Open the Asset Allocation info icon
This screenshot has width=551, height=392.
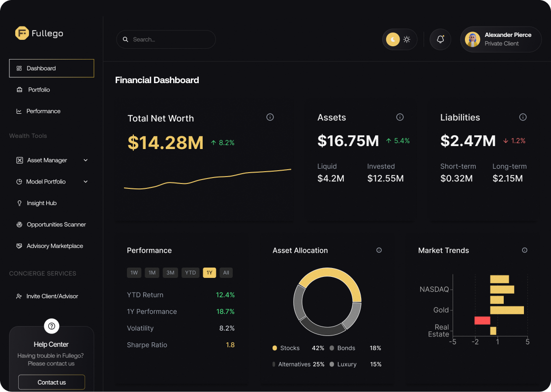(x=379, y=250)
